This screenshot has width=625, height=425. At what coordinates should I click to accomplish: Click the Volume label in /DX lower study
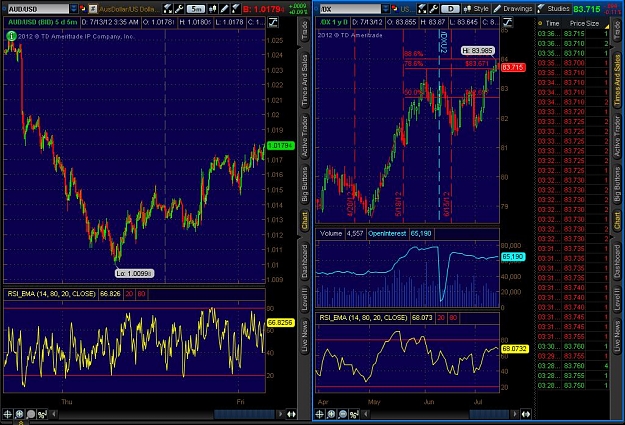click(331, 234)
